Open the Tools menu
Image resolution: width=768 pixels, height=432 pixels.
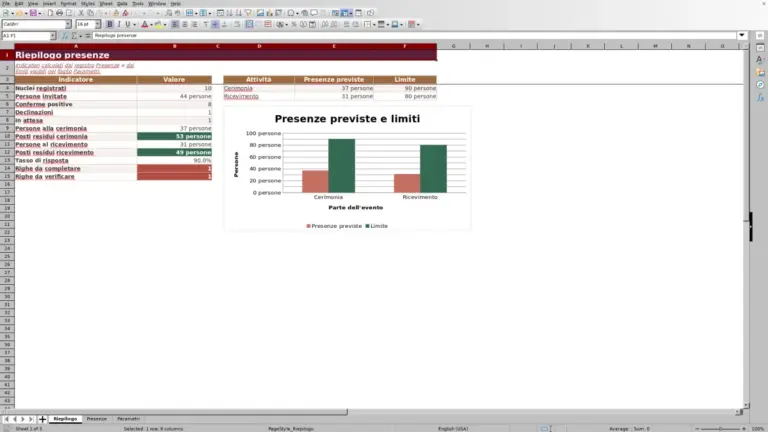138,3
